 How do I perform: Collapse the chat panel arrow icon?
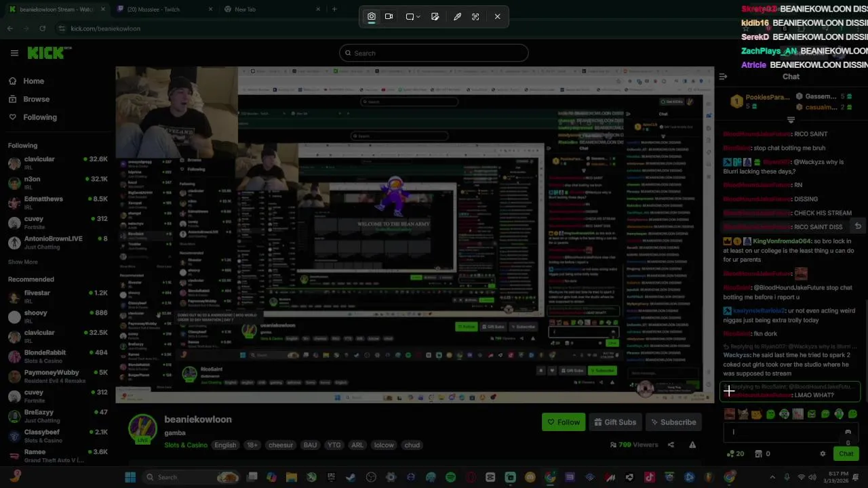point(723,77)
